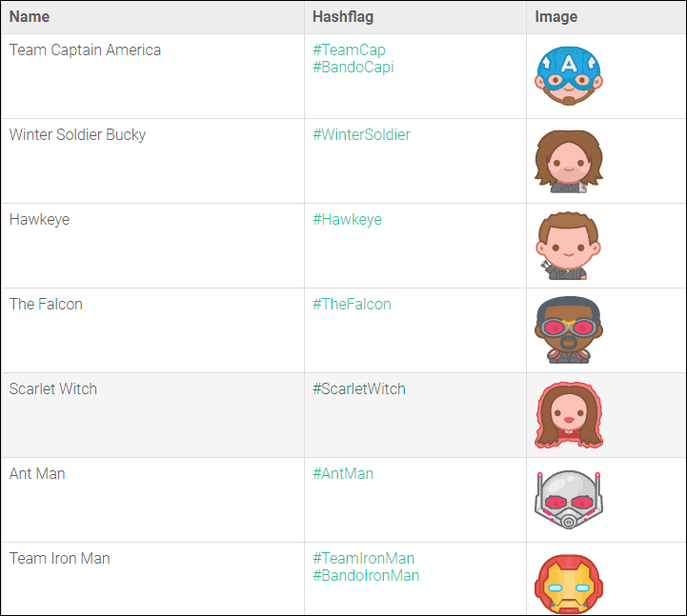
Task: Click the Name column header
Action: coord(30,16)
